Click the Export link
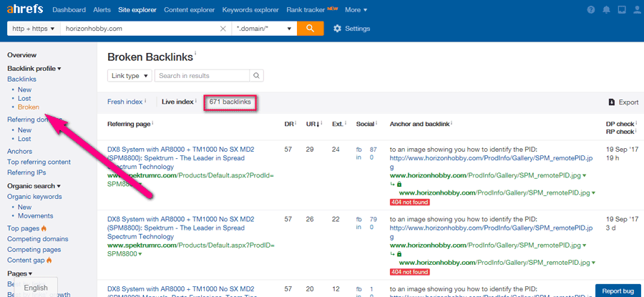Screen dimensions: 644x297 (x=629, y=102)
